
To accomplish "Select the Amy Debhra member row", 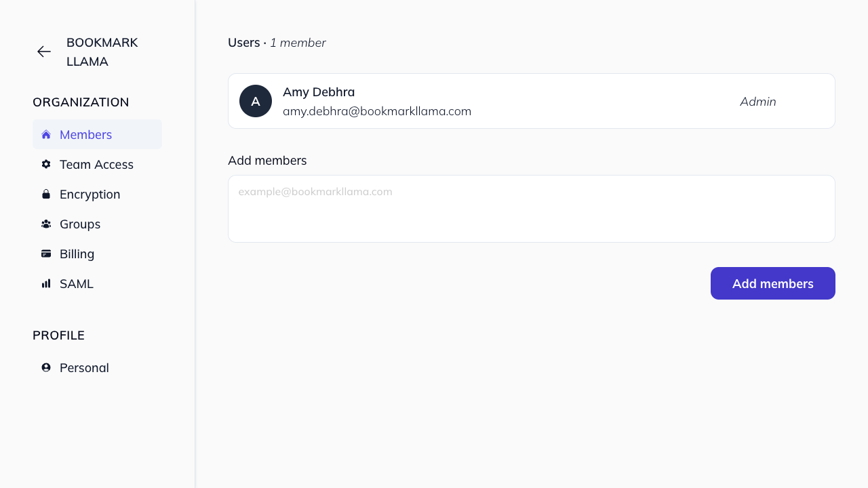I will [x=532, y=100].
